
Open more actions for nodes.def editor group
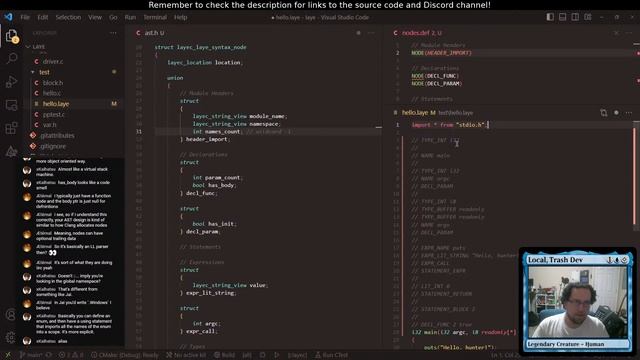pyautogui.click(x=629, y=33)
